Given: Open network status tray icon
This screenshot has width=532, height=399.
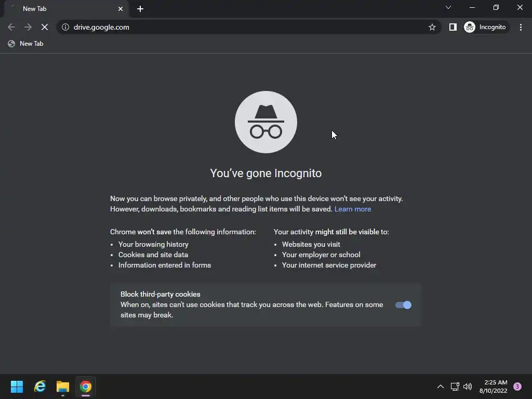Looking at the screenshot, I should 455,387.
